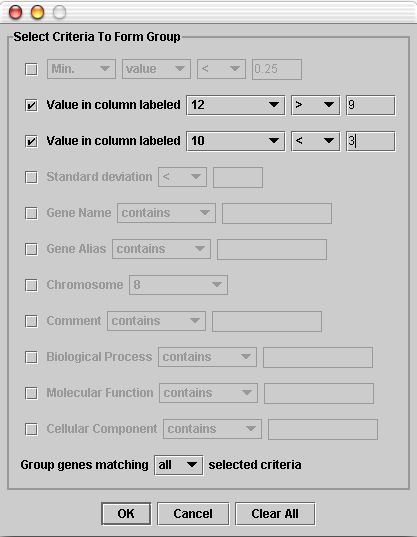417x537 pixels.
Task: Open the less-than operator dropdown beside 10
Action: [315, 141]
